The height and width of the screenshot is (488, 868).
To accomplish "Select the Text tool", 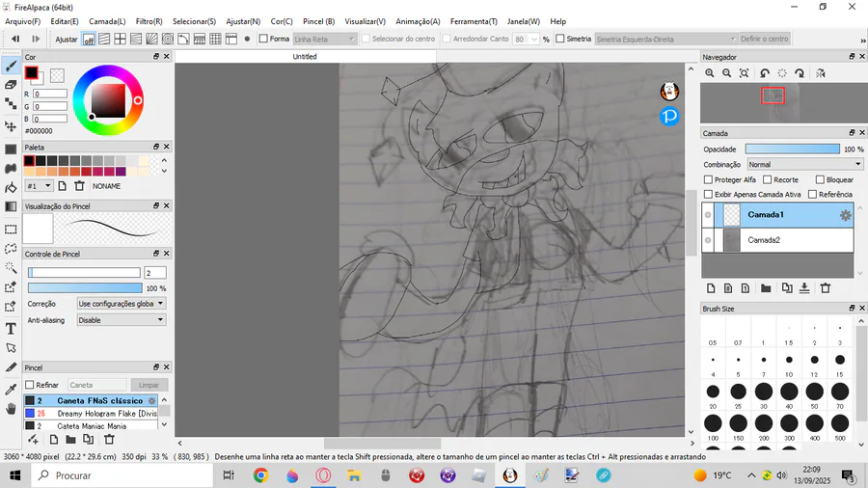I will coord(11,329).
